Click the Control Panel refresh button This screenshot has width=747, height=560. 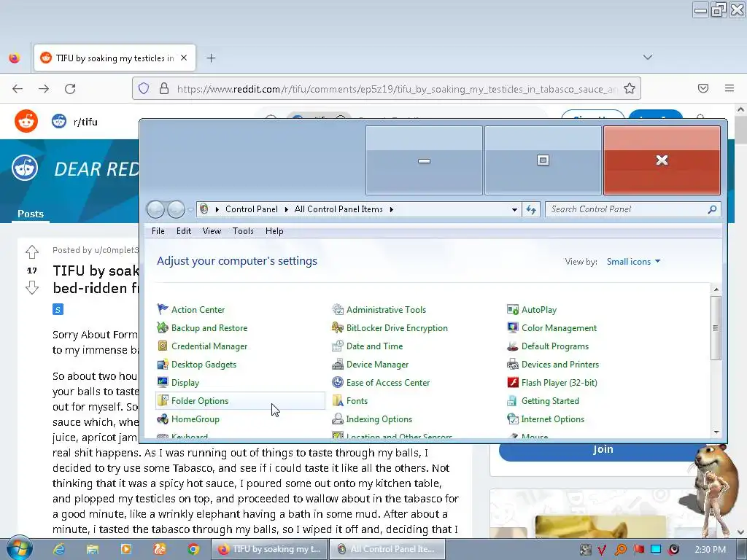[531, 209]
